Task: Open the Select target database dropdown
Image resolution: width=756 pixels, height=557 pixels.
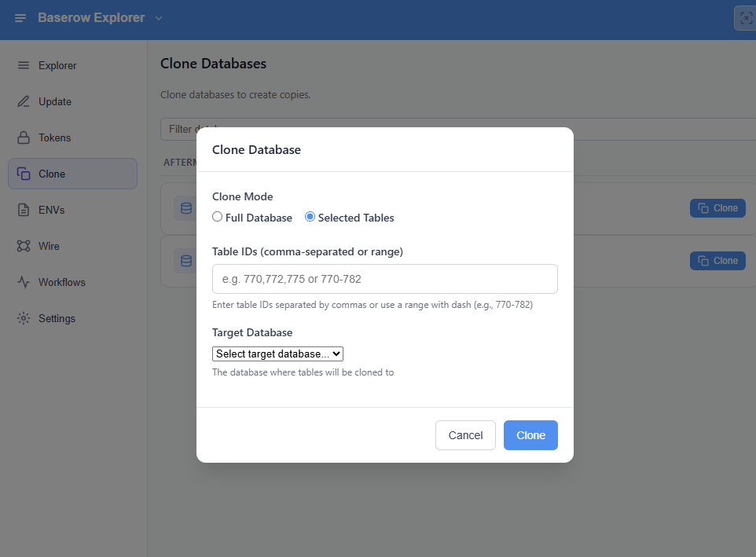Action: [277, 354]
